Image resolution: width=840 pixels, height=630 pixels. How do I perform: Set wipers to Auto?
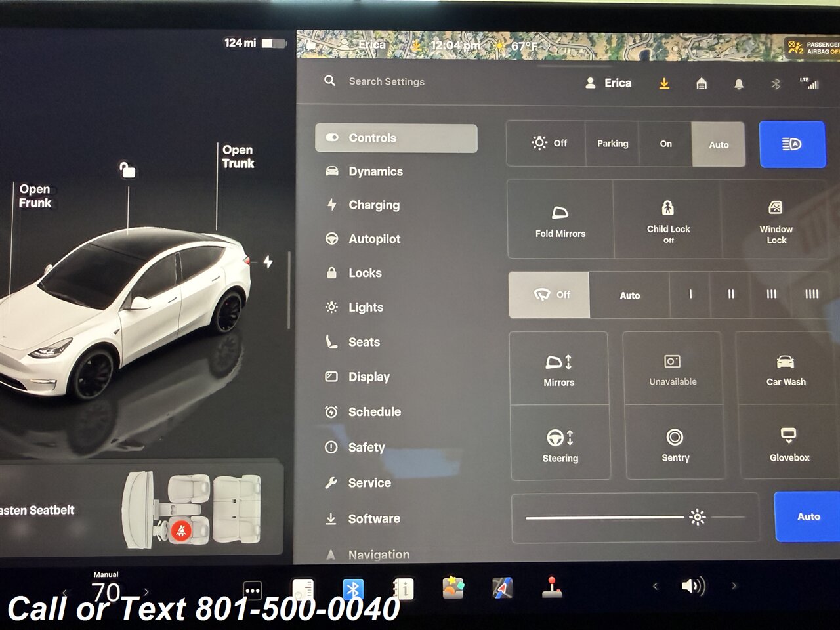pyautogui.click(x=630, y=295)
